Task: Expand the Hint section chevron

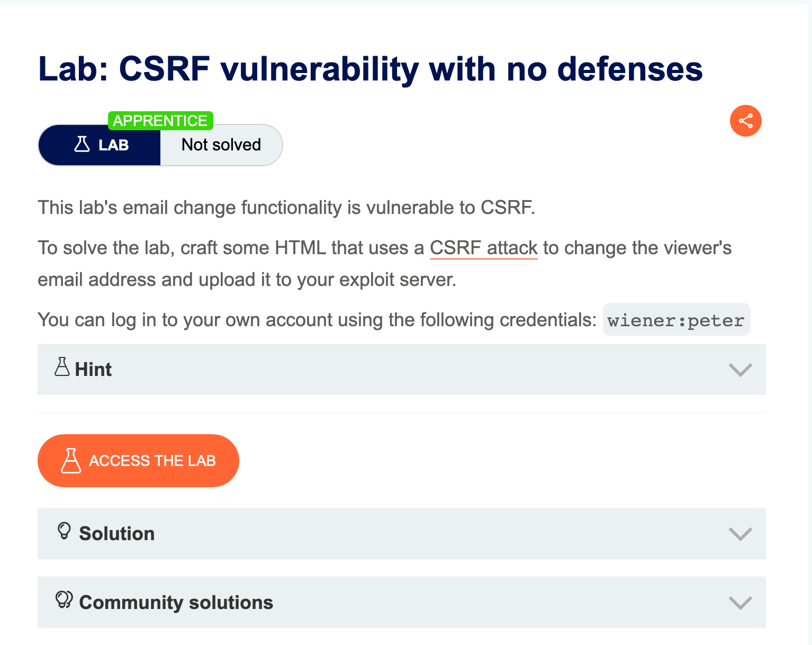Action: (740, 370)
